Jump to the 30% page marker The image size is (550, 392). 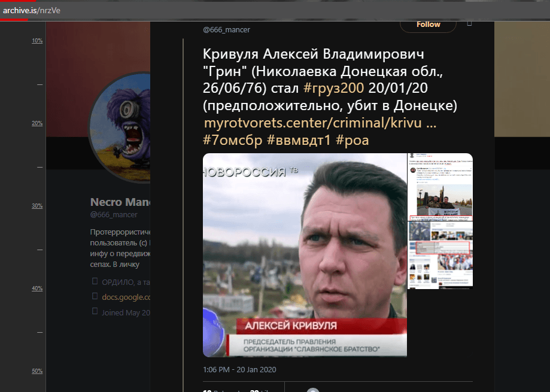point(37,206)
